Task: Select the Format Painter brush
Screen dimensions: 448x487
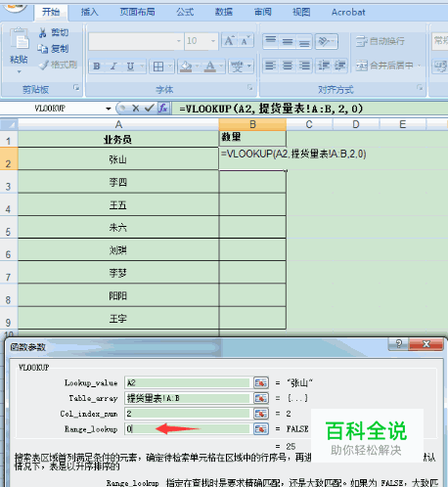Action: tap(43, 65)
